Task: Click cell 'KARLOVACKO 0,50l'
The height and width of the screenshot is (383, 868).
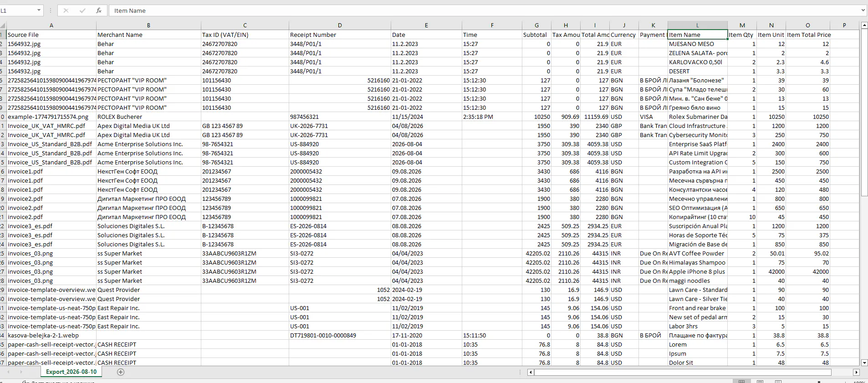Action: click(x=698, y=62)
